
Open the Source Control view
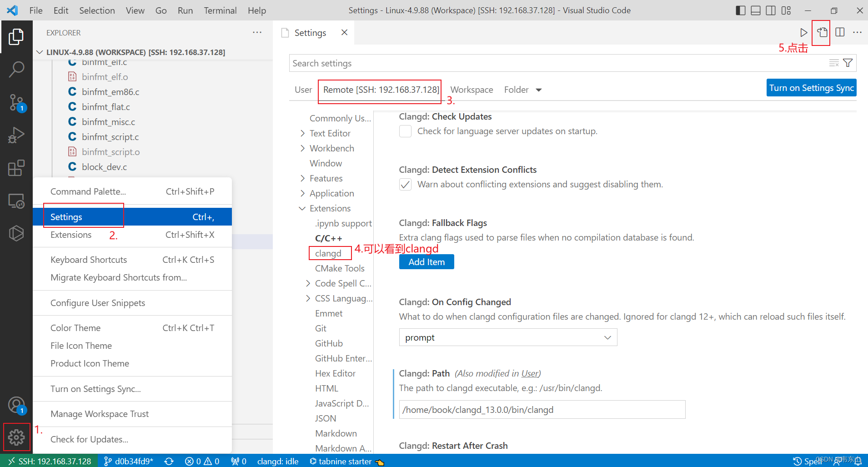[x=16, y=103]
